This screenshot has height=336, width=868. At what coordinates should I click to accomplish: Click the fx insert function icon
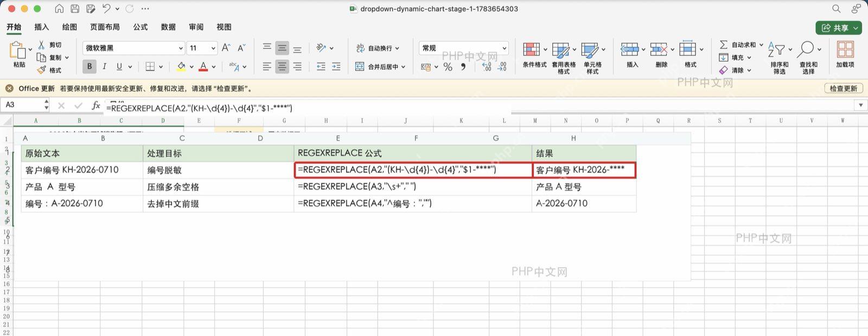point(96,105)
